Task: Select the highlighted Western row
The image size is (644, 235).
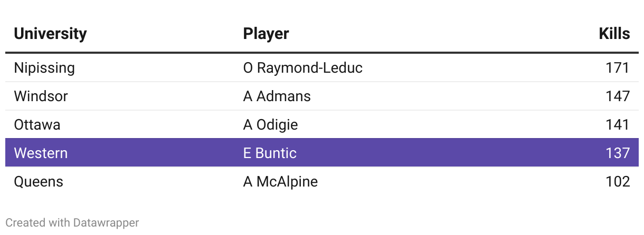Action: [322, 153]
